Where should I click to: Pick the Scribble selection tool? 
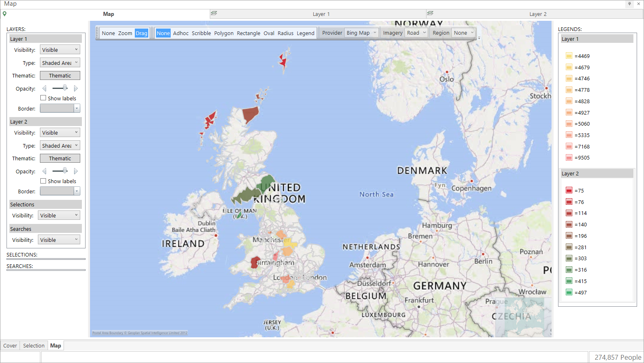pyautogui.click(x=201, y=33)
